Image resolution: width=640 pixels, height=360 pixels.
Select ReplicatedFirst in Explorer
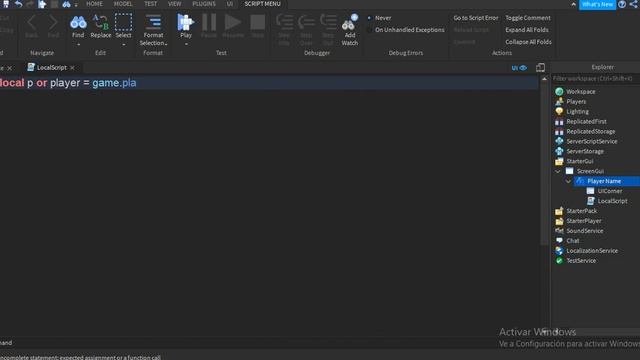586,121
